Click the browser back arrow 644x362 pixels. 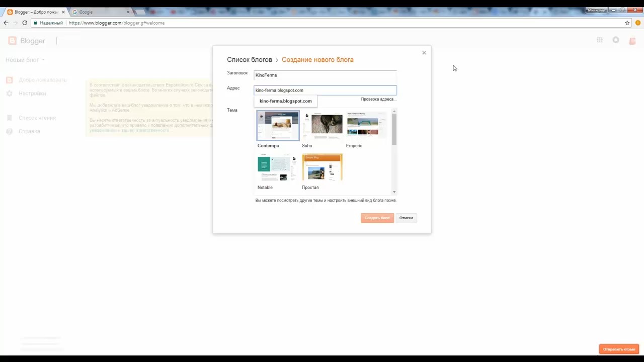pyautogui.click(x=6, y=23)
